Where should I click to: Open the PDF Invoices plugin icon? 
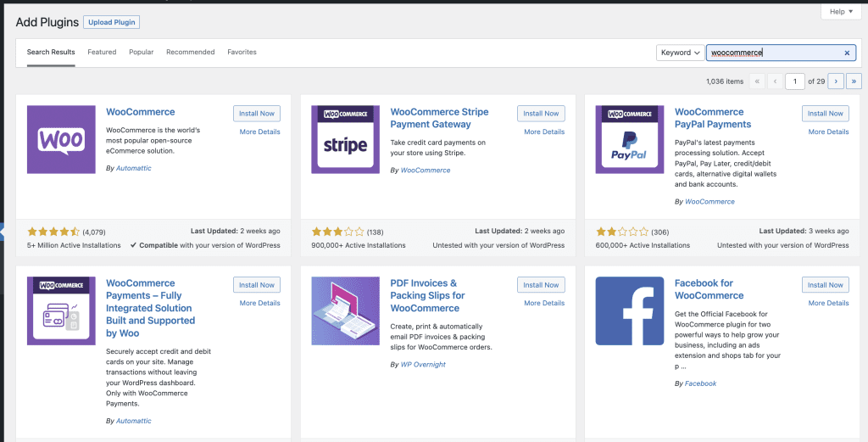(346, 311)
